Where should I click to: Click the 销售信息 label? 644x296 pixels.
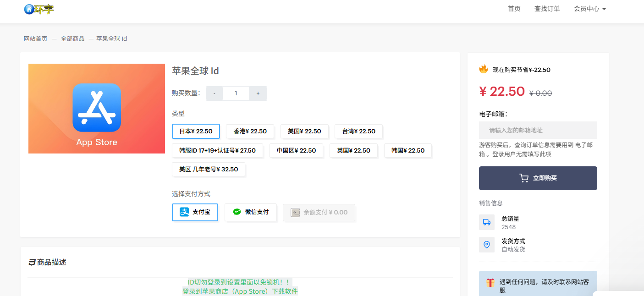pyautogui.click(x=491, y=203)
